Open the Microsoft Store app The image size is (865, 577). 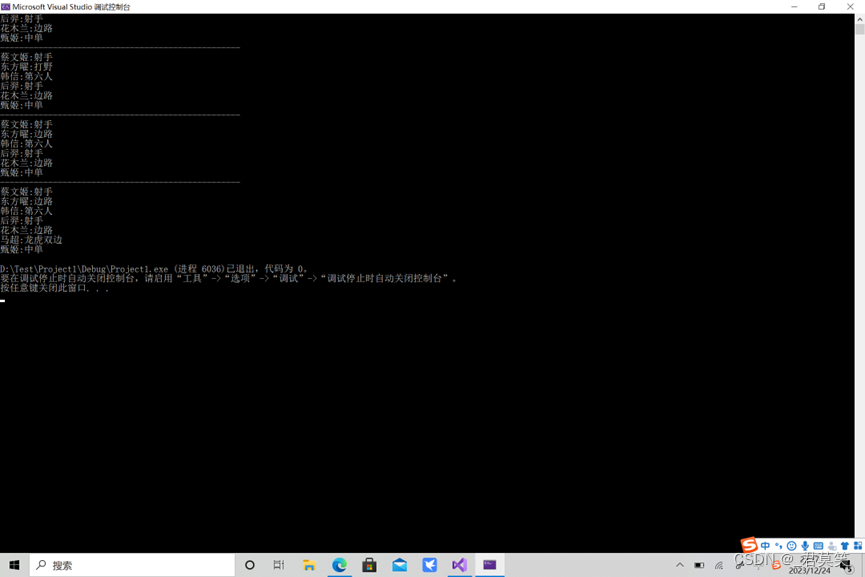pos(369,565)
